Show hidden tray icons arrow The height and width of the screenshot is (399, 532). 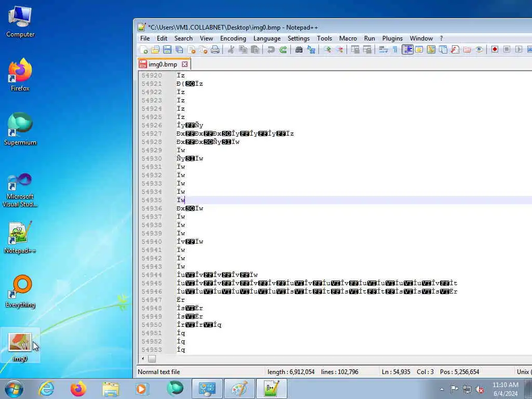tap(442, 389)
